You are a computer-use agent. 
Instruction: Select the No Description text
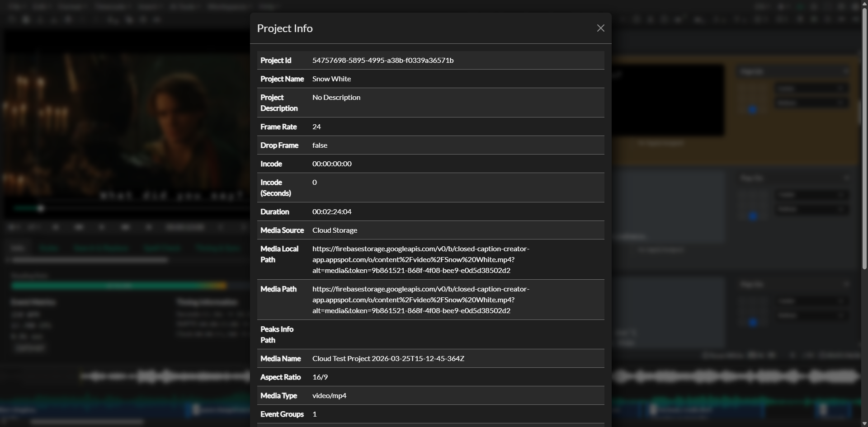click(x=336, y=97)
